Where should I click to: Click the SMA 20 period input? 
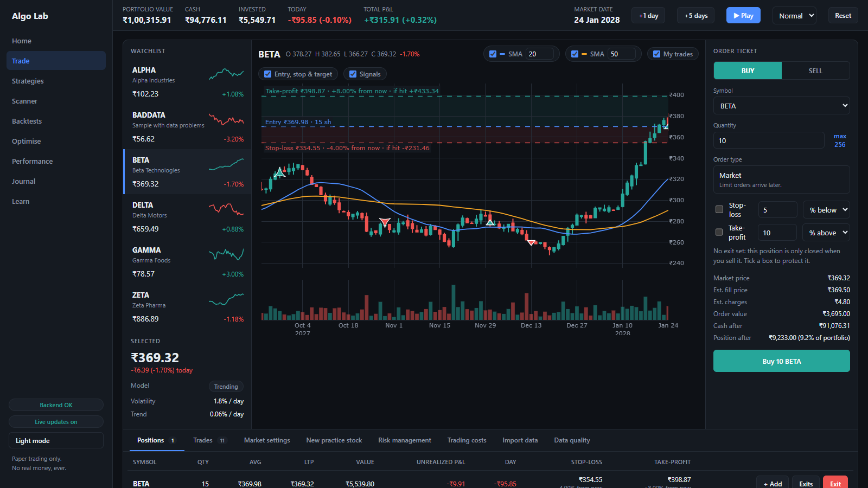(540, 54)
